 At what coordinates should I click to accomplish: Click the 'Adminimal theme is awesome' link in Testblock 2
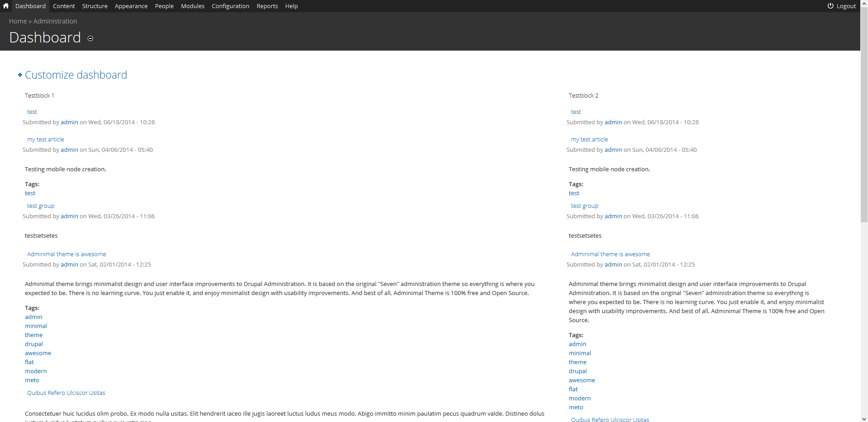610,254
